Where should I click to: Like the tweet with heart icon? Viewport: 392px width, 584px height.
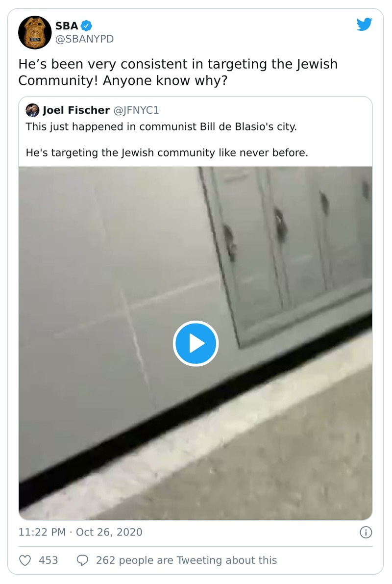(25, 560)
